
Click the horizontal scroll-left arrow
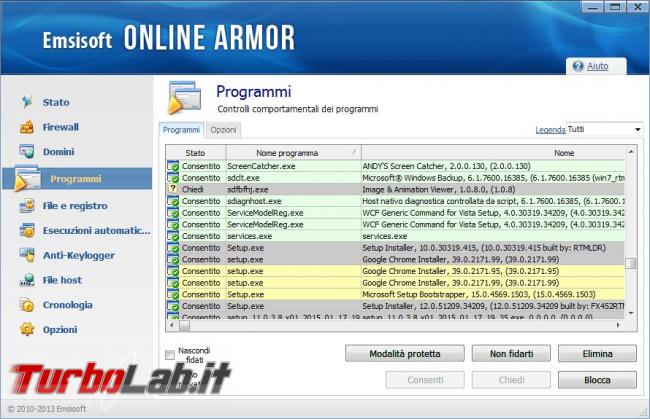[172, 325]
